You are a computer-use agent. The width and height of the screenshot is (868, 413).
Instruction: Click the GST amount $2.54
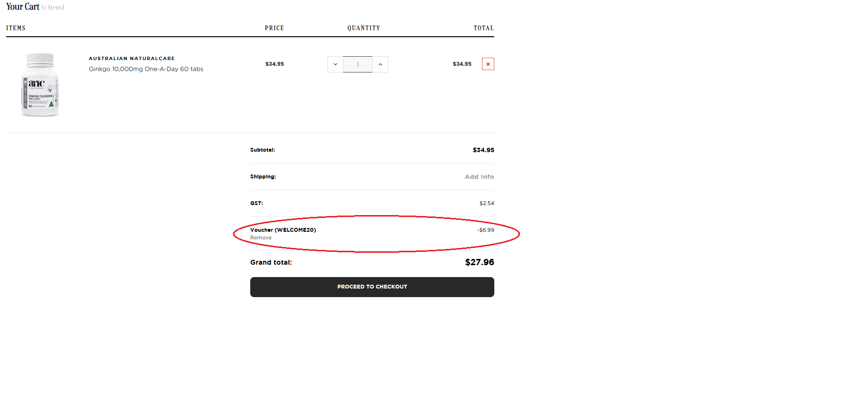point(487,203)
